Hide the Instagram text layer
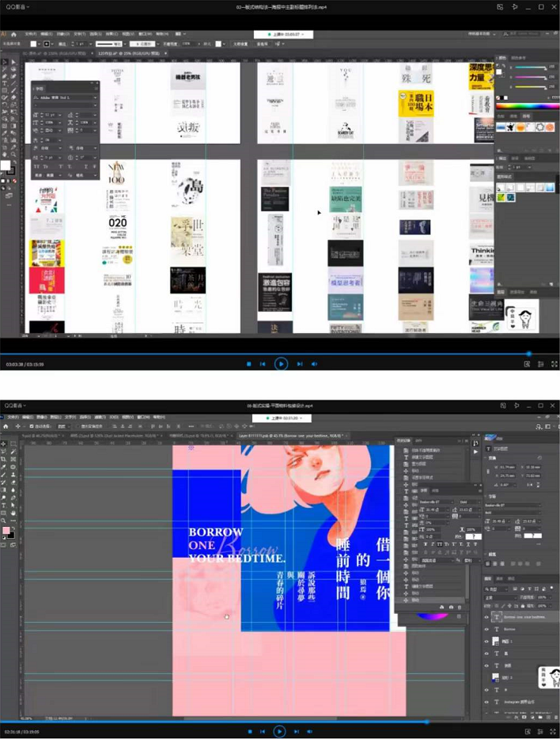The image size is (560, 739). pyautogui.click(x=486, y=703)
